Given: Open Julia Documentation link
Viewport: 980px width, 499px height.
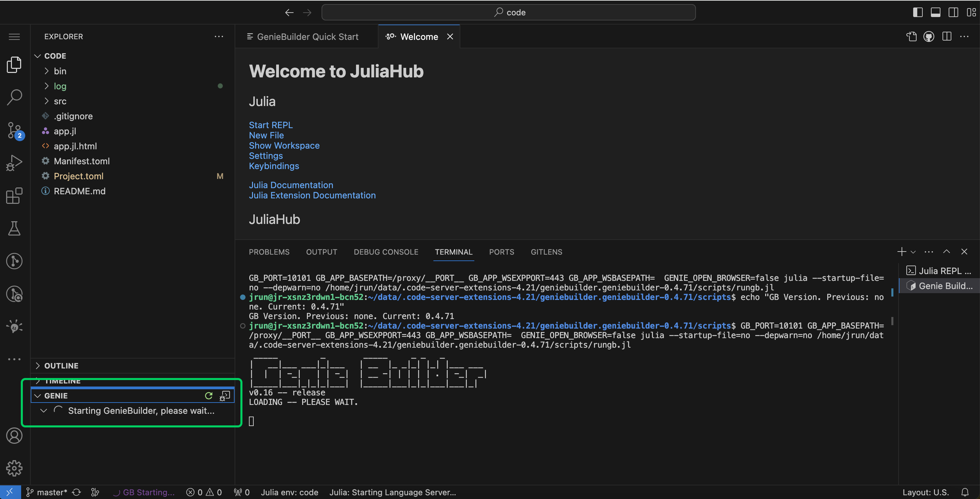Looking at the screenshot, I should pyautogui.click(x=291, y=185).
